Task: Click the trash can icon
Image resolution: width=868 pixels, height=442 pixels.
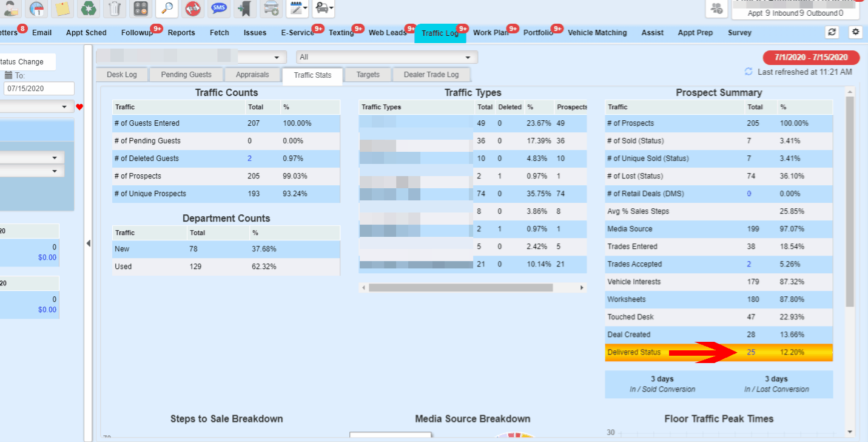Action: 114,8
